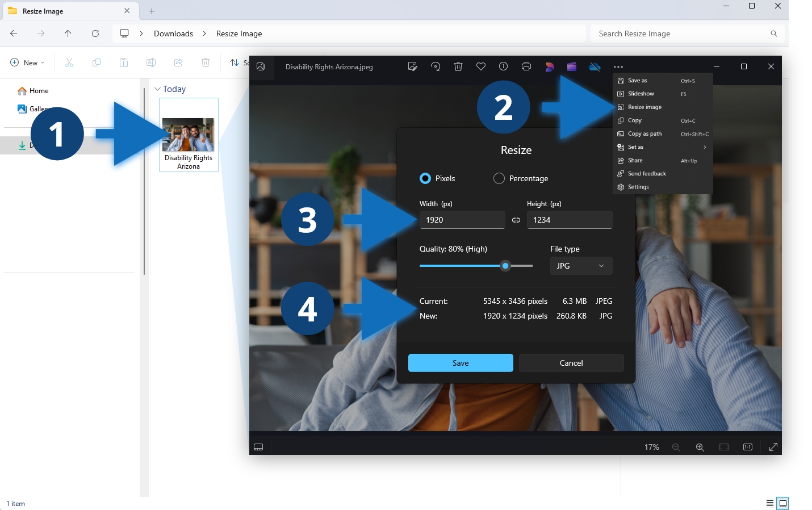Click the Save button in Resize dialog
The image size is (812, 510).
pos(461,363)
